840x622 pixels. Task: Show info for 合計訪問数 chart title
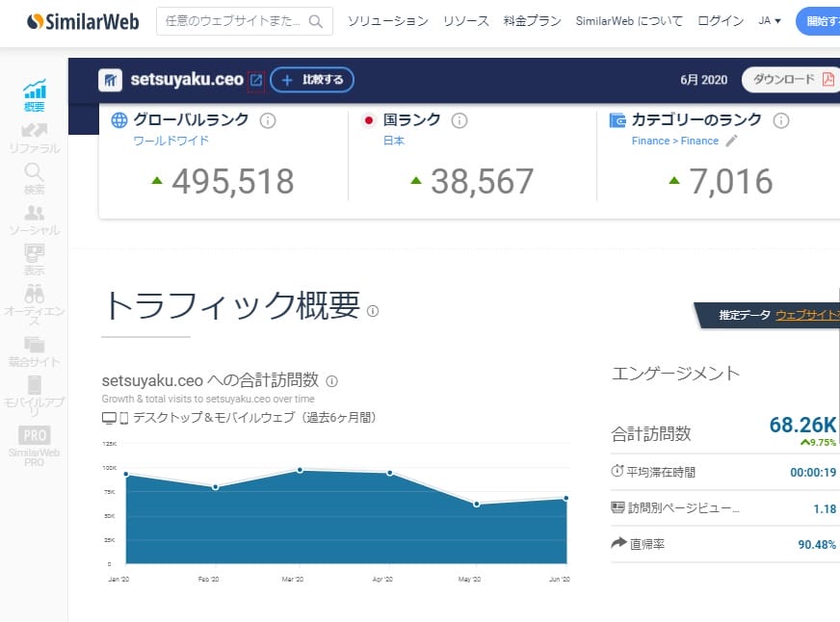tap(332, 381)
